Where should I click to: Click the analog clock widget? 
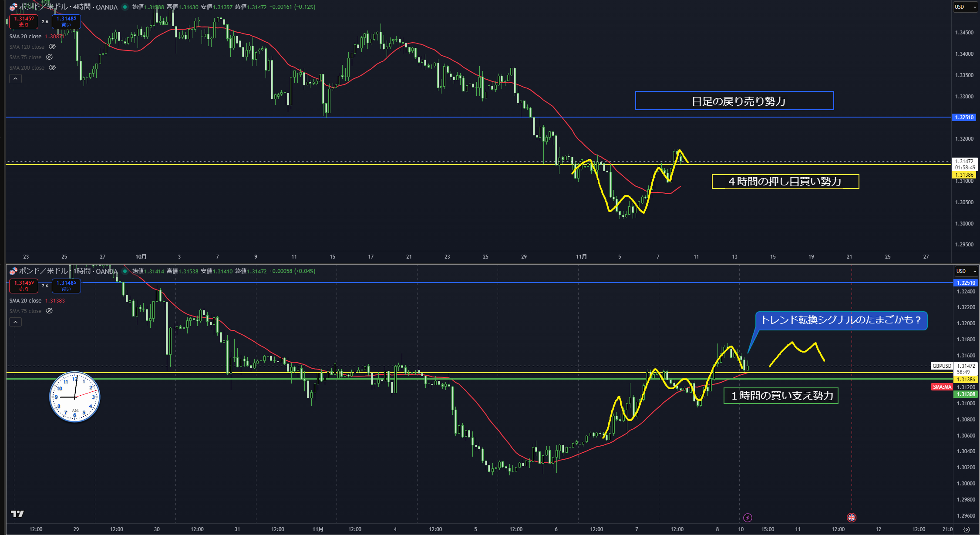coord(75,397)
